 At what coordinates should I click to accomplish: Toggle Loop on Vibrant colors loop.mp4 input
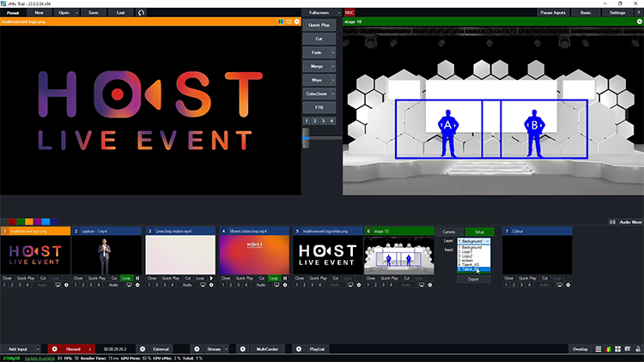(274, 278)
